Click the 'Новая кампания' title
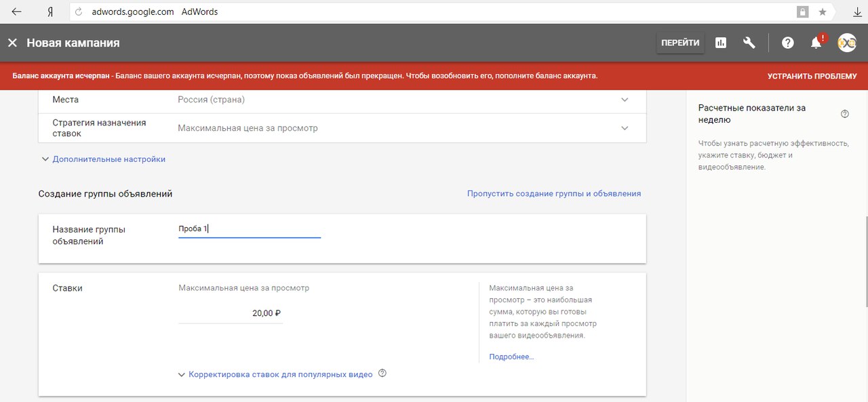Image resolution: width=868 pixels, height=402 pixels. tap(73, 43)
